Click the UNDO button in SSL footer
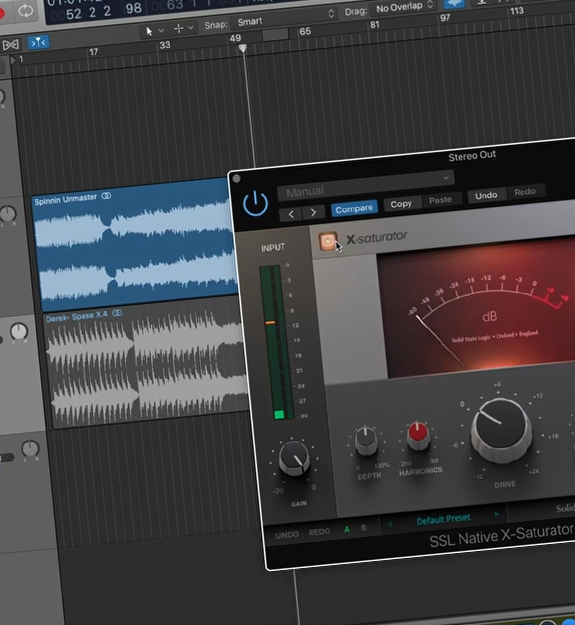 pyautogui.click(x=287, y=535)
